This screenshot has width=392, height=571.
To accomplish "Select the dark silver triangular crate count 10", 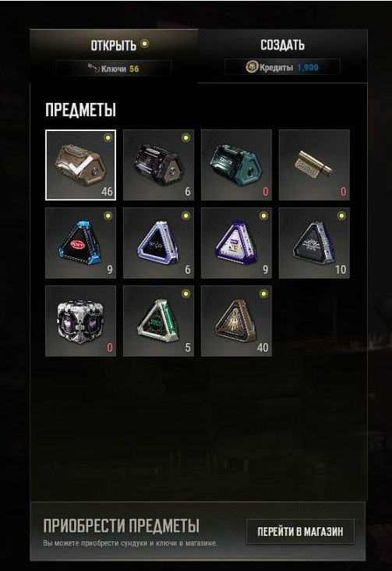I will click(314, 243).
